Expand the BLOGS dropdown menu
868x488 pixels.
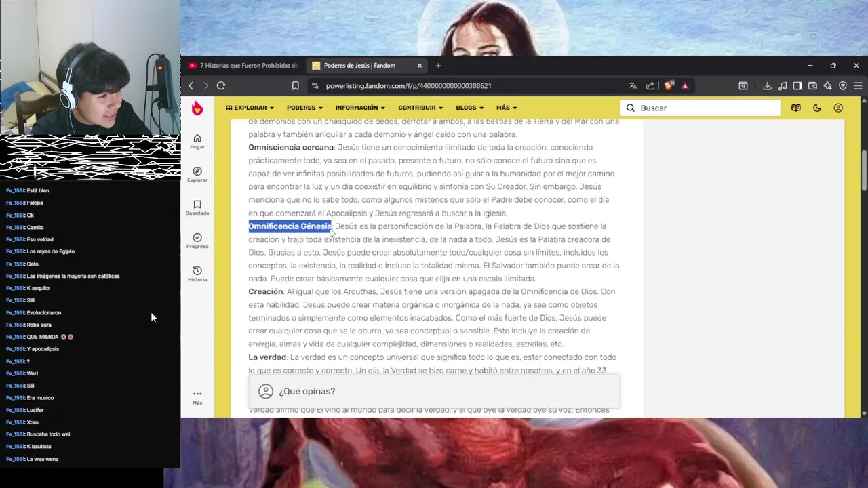(469, 108)
